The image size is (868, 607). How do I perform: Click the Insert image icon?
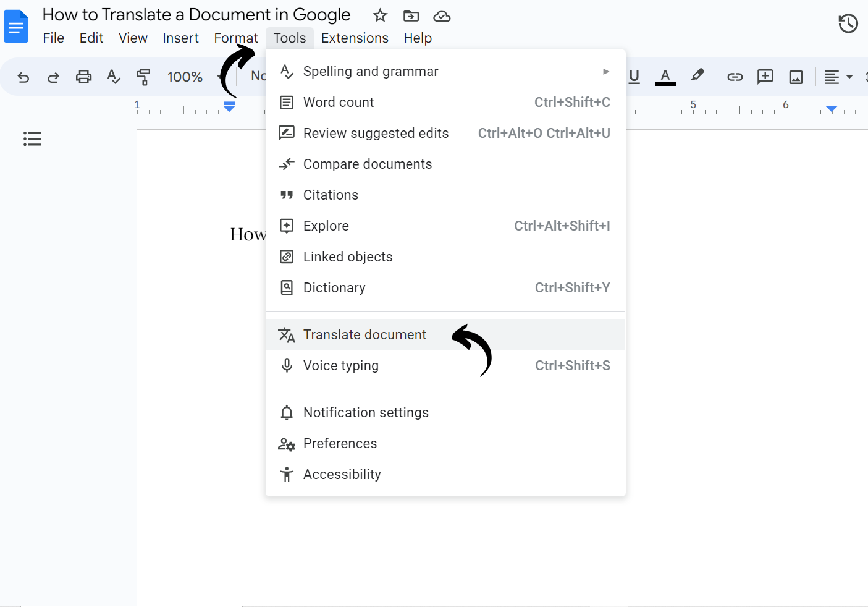pos(796,77)
